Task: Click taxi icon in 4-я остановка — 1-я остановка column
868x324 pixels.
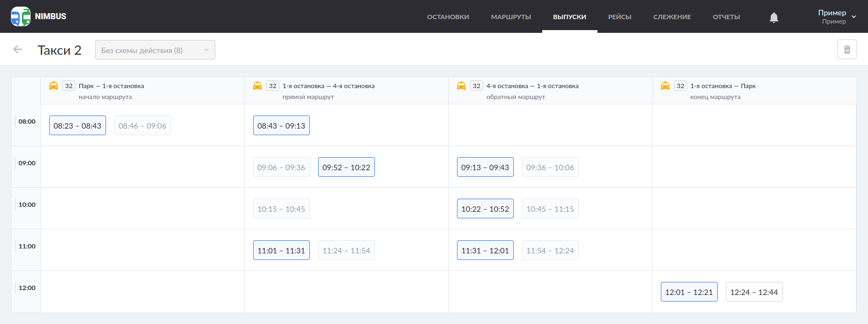Action: 461,86
